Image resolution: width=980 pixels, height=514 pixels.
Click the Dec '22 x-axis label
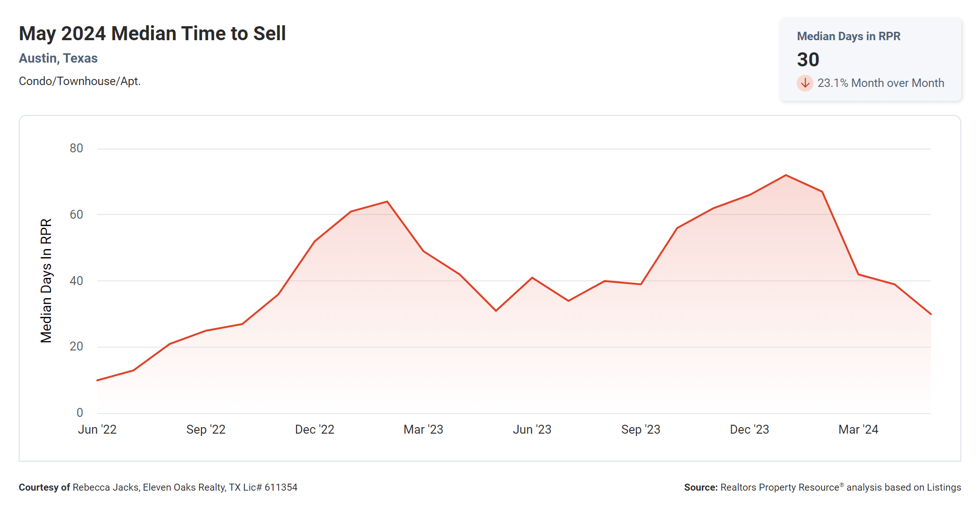point(315,429)
